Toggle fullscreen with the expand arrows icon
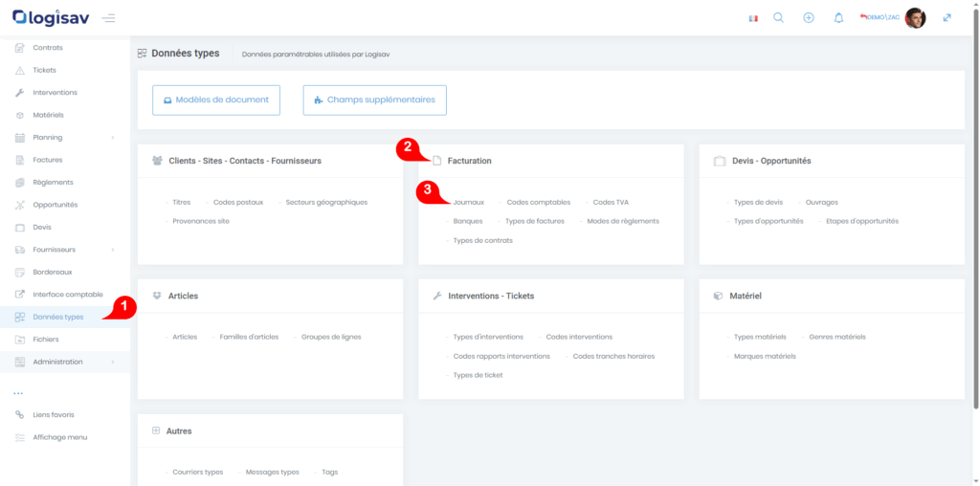Screen dimensions: 980x486 click(x=947, y=17)
